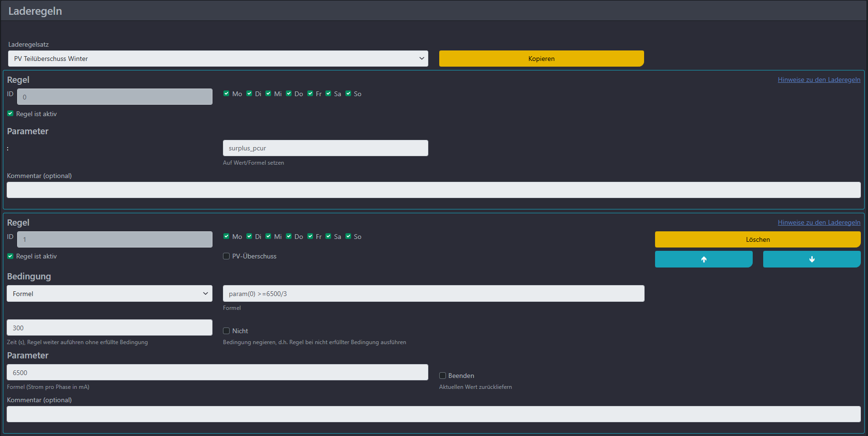
Task: Click the move rule down arrow button
Action: [x=811, y=259]
